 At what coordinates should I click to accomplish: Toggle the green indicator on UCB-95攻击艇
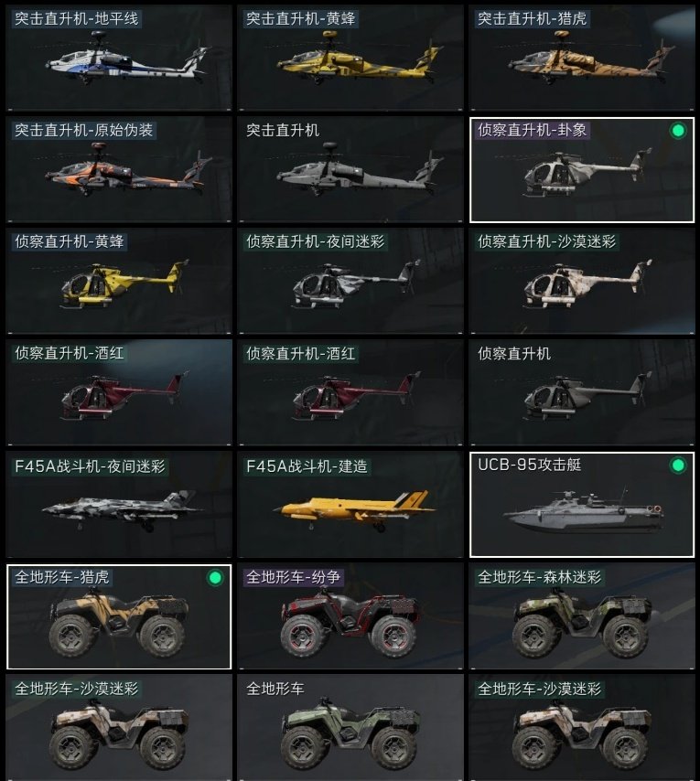coord(677,465)
